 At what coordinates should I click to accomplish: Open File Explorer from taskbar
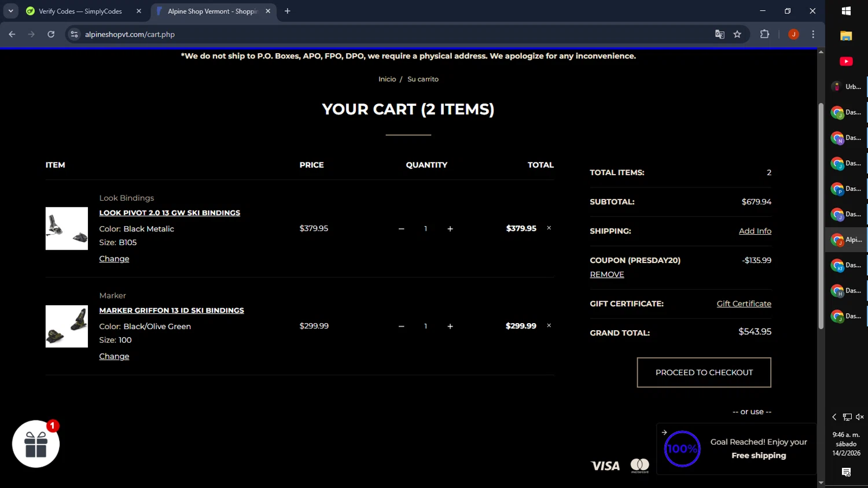[846, 36]
